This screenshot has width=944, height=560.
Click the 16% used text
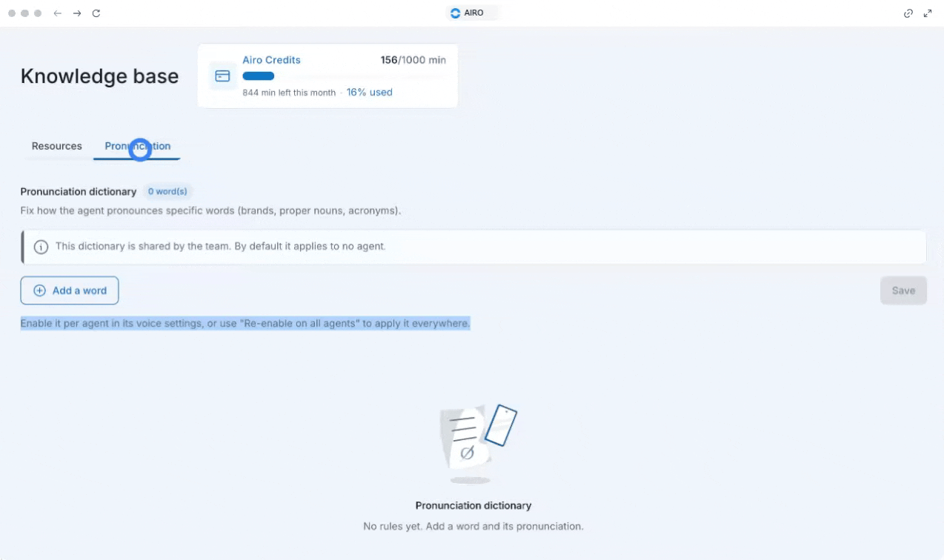[370, 93]
